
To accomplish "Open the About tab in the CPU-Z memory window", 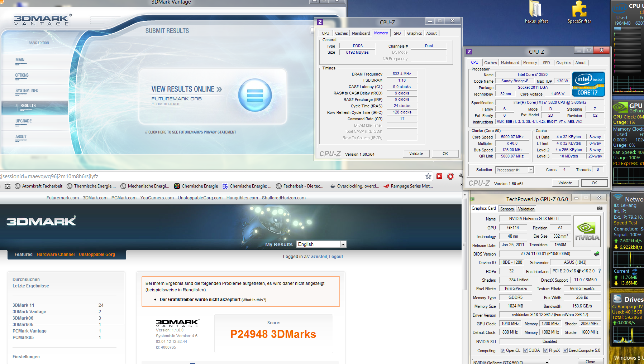I will click(431, 33).
